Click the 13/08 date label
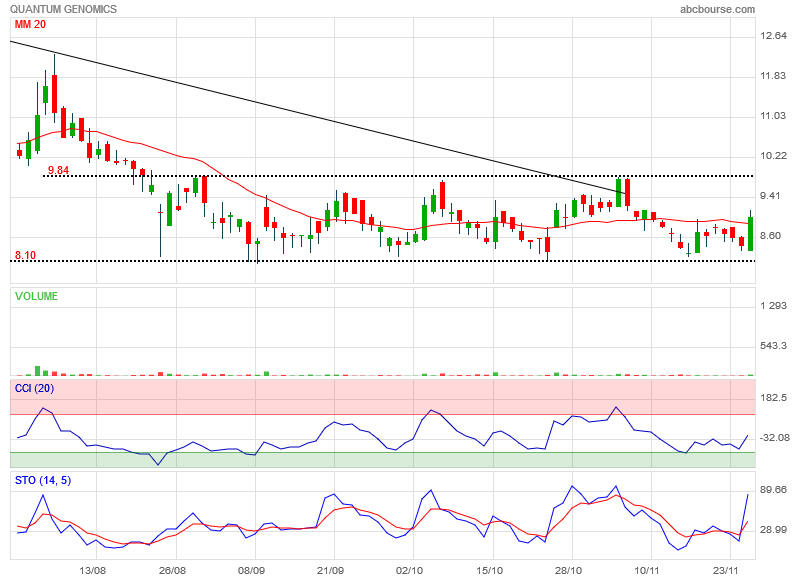This screenshot has height=580, width=800. point(93,570)
